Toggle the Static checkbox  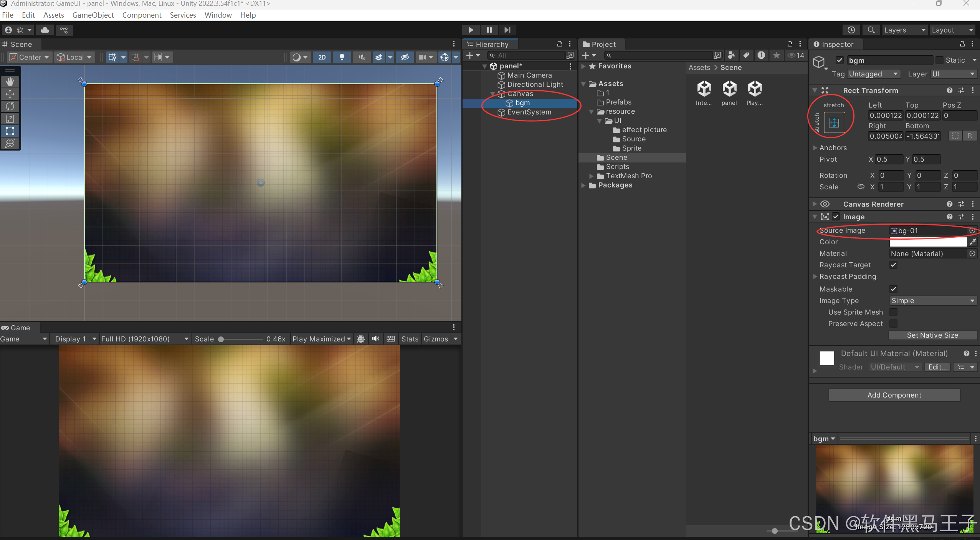(x=939, y=60)
